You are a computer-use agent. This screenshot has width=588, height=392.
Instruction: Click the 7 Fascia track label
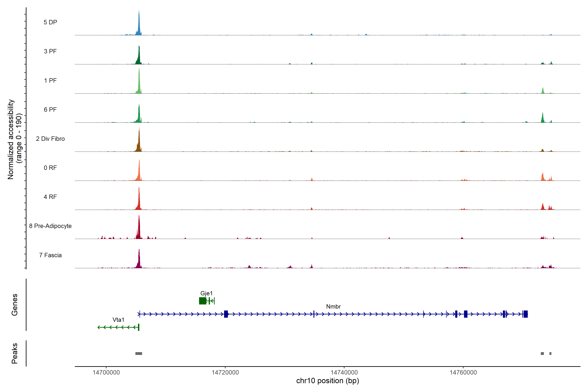(x=50, y=255)
